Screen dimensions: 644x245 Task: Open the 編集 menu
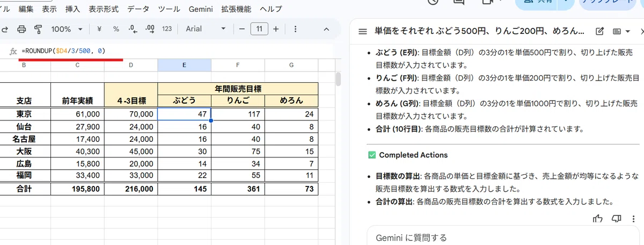point(26,10)
